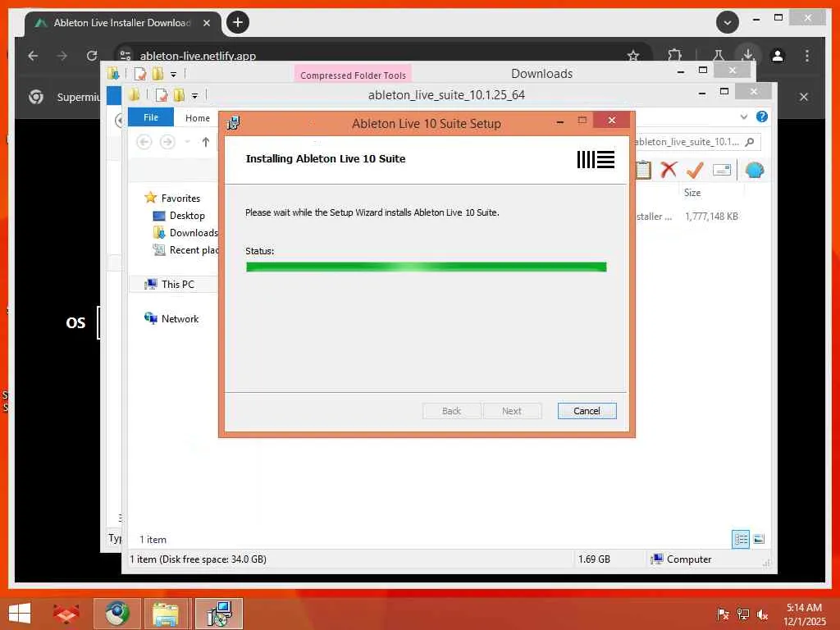Viewport: 840px width, 630px height.
Task: Open Compressed Folder Tools tab in Downloads window
Action: pyautogui.click(x=353, y=75)
